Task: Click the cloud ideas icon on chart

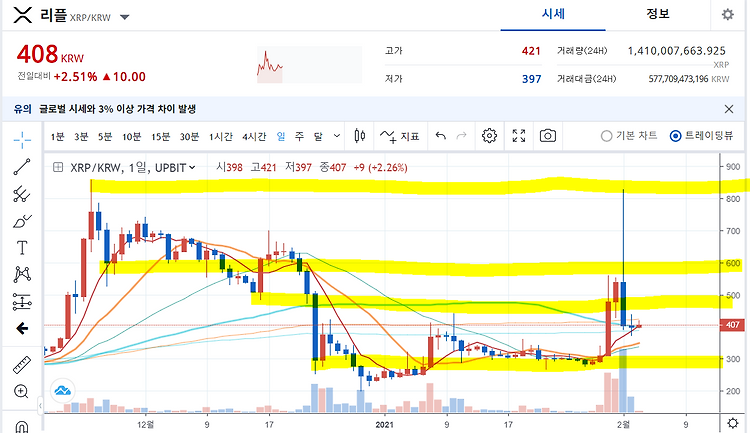Action: [x=63, y=391]
